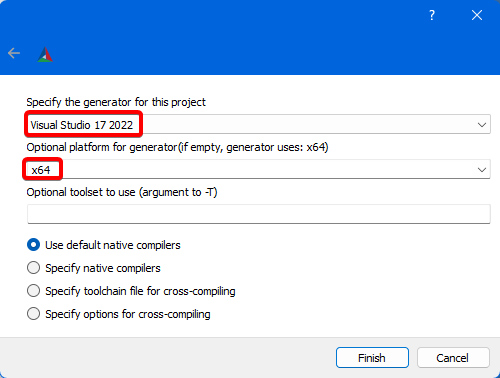Open the Visual Studio 17 2022 combo box
500x378 pixels.
pos(259,124)
